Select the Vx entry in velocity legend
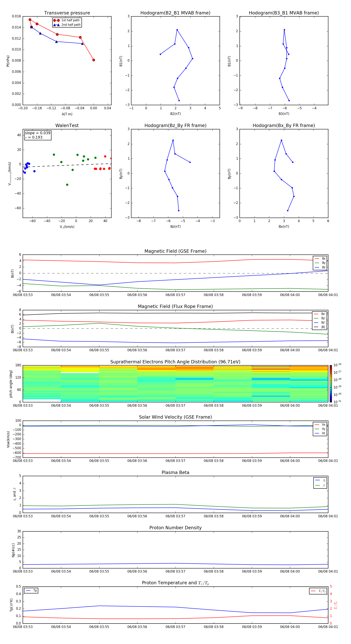 pos(320,425)
